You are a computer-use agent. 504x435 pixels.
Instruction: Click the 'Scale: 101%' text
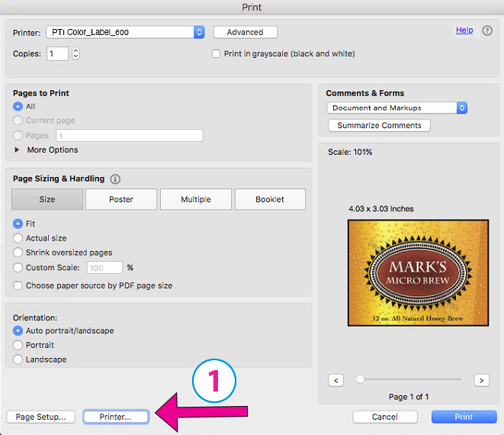click(x=350, y=152)
